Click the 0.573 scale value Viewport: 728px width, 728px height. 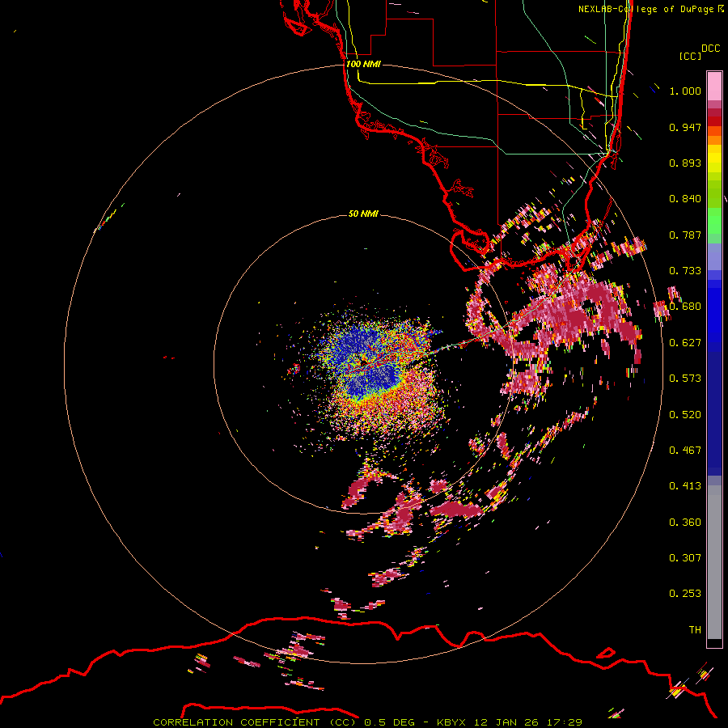685,379
